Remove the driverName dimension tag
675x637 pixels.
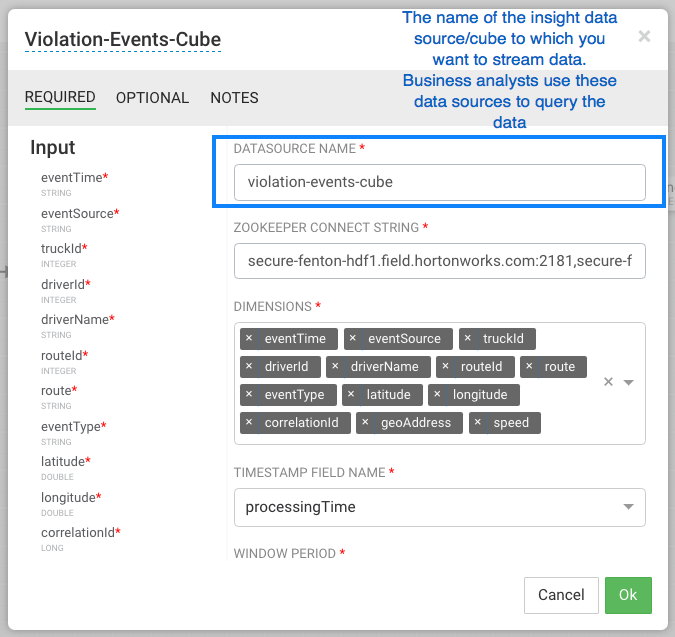point(335,367)
